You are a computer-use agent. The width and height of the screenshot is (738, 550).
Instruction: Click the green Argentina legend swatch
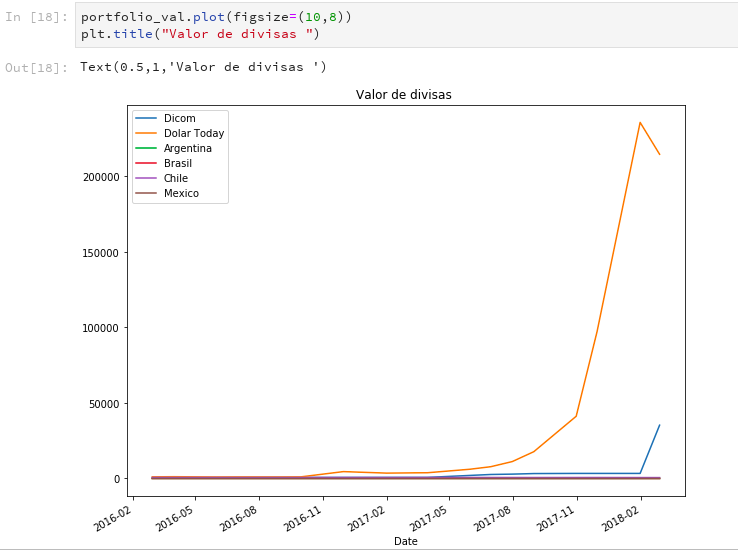coord(146,148)
